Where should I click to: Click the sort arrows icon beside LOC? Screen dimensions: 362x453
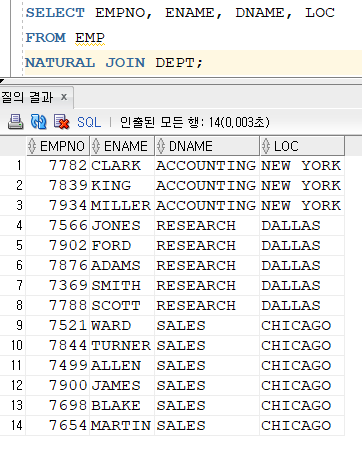tap(266, 146)
